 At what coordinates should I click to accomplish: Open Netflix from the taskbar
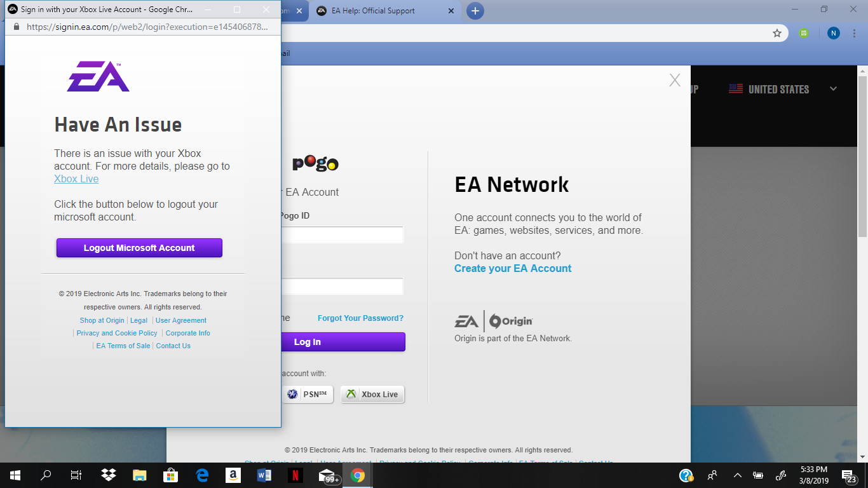295,475
